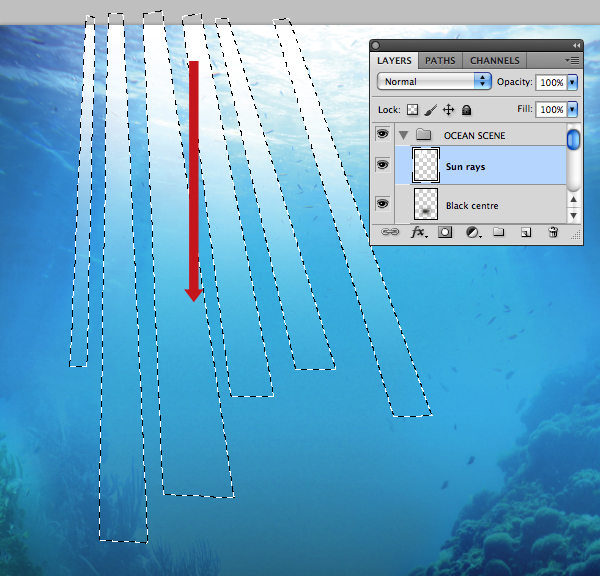Hide the OCEAN SCENE group
The width and height of the screenshot is (600, 576).
[x=382, y=134]
